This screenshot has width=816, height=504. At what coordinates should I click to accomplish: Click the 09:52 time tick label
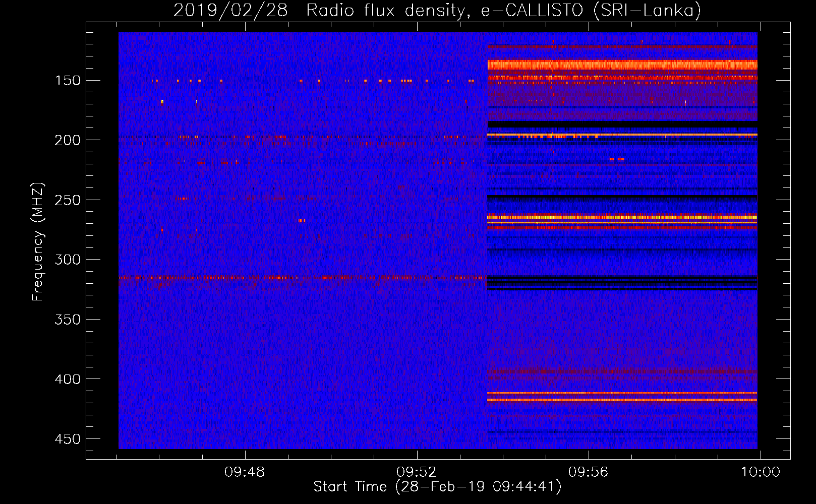click(417, 472)
